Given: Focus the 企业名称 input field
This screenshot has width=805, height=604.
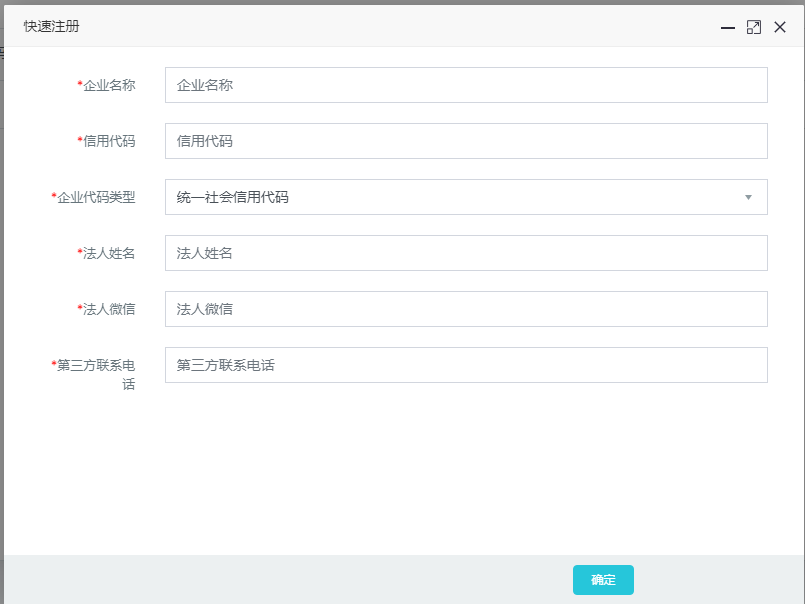Looking at the screenshot, I should point(466,85).
